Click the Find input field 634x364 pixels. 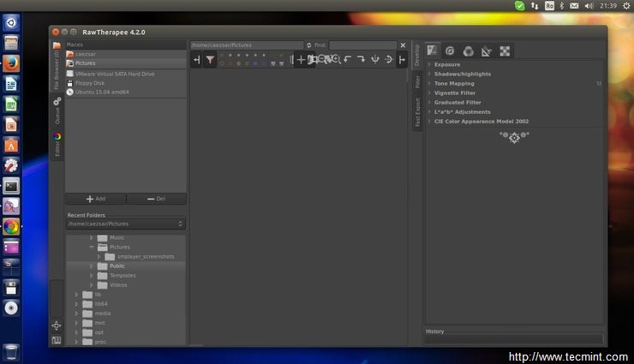click(x=362, y=45)
